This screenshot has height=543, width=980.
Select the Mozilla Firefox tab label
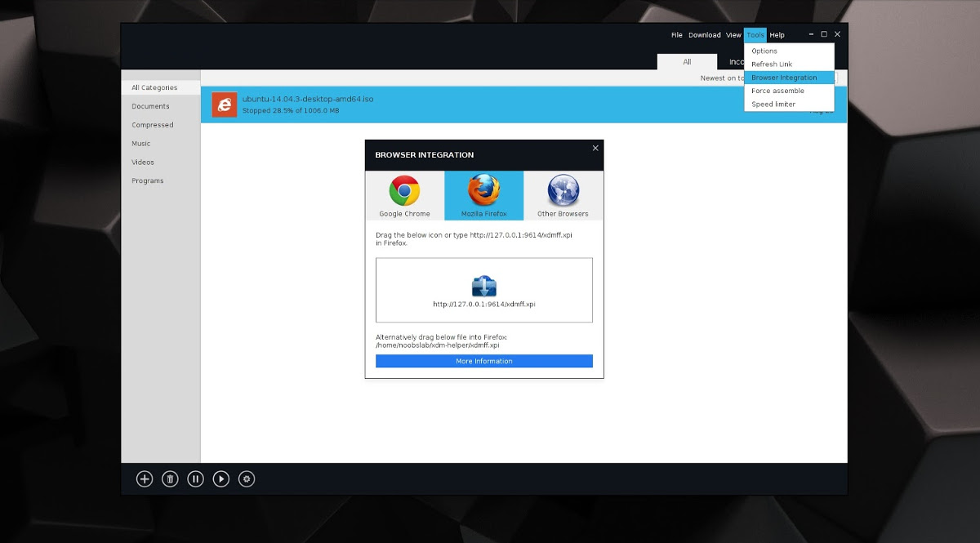click(484, 214)
